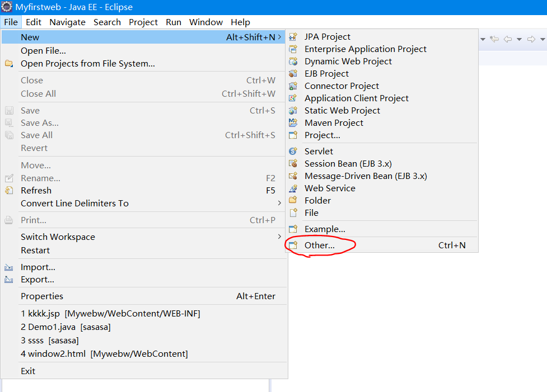This screenshot has height=392, width=547.
Task: Click the EJB Project icon
Action: (x=293, y=73)
